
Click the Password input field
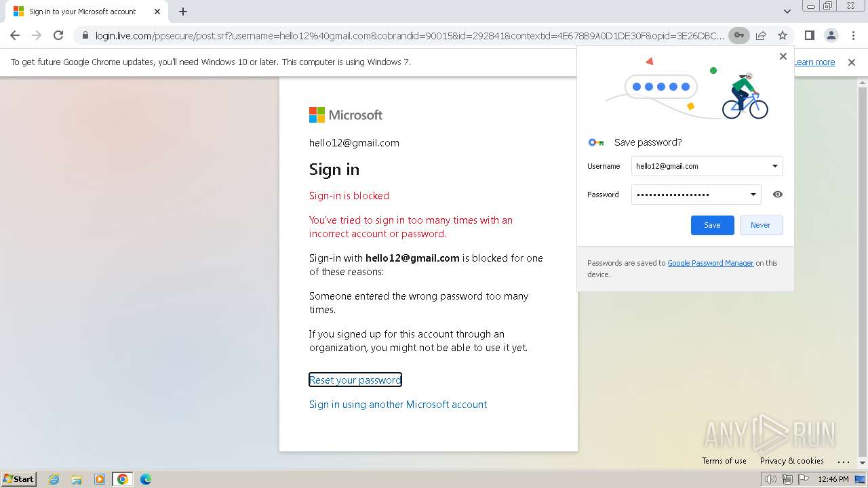tap(696, 195)
